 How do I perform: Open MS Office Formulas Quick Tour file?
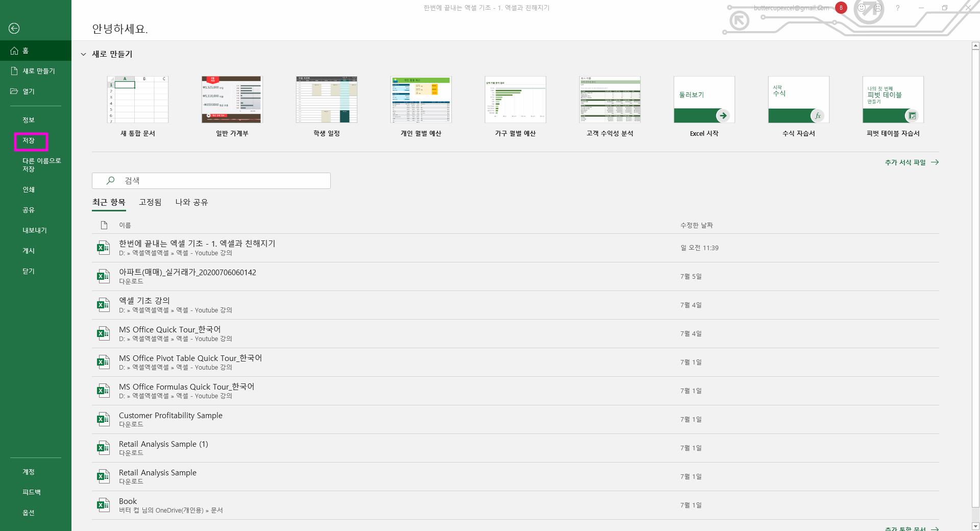tap(516, 391)
